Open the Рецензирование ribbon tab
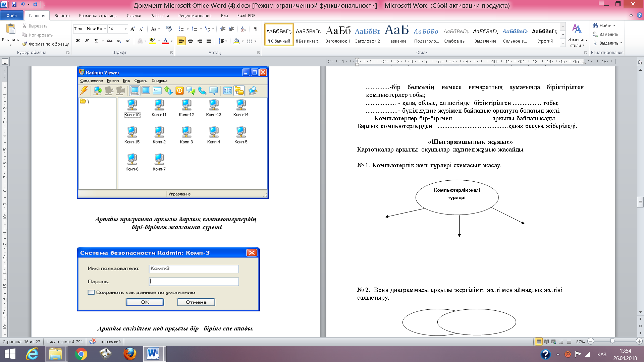 (195, 15)
